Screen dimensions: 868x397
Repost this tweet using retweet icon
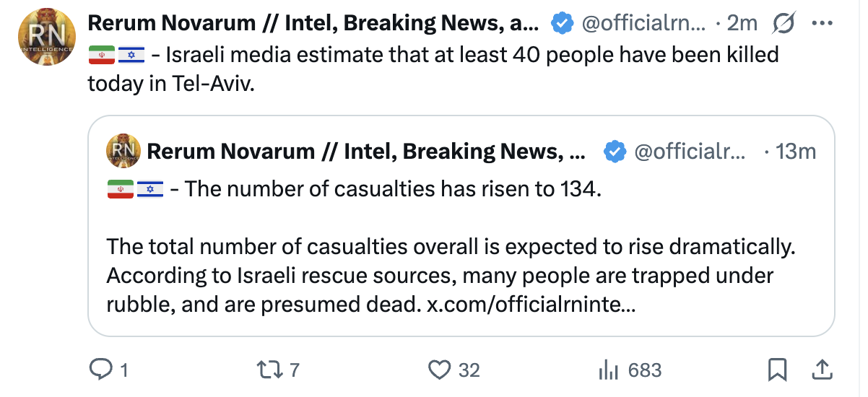tap(268, 370)
